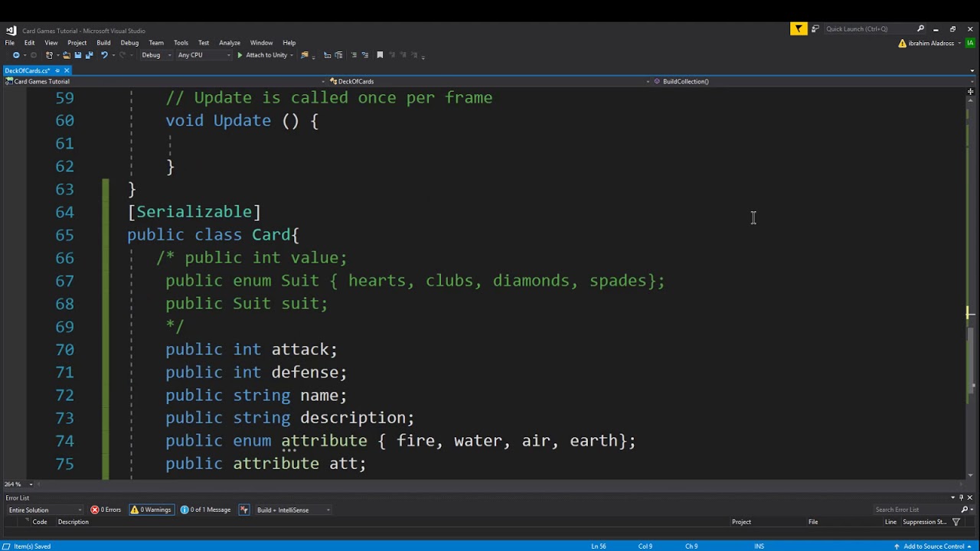Open the 264 % zoom level dropdown

(x=18, y=484)
